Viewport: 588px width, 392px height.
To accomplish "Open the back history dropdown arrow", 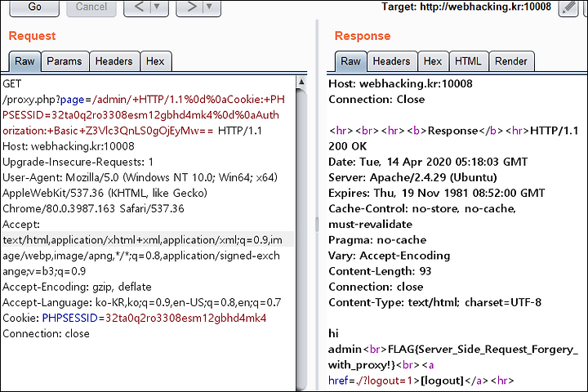I will pos(157,7).
